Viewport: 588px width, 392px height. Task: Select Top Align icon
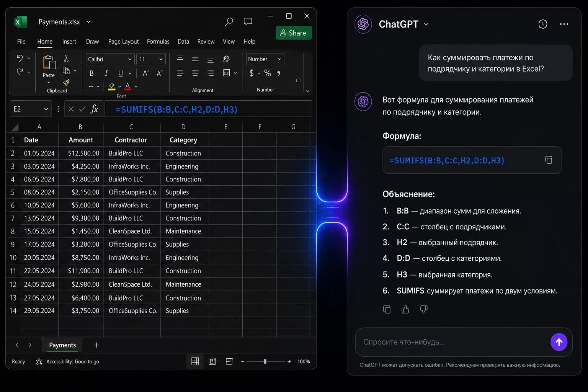click(x=180, y=59)
